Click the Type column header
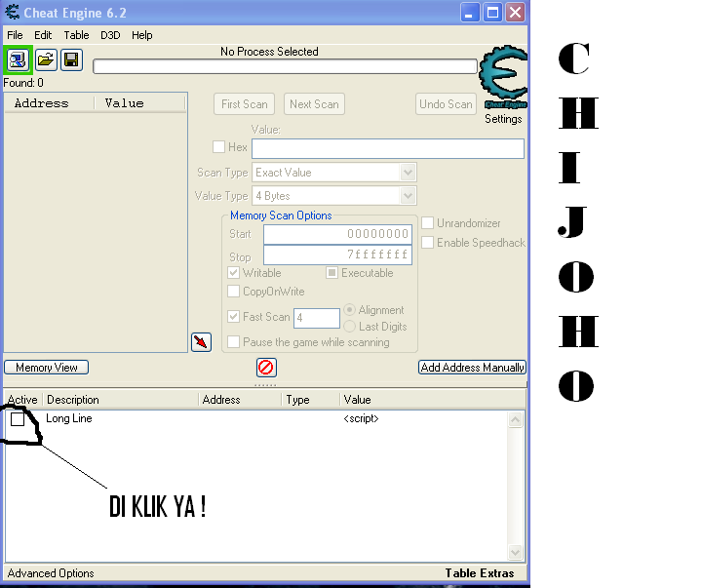Viewport: 702px width, 588px height. click(x=311, y=400)
